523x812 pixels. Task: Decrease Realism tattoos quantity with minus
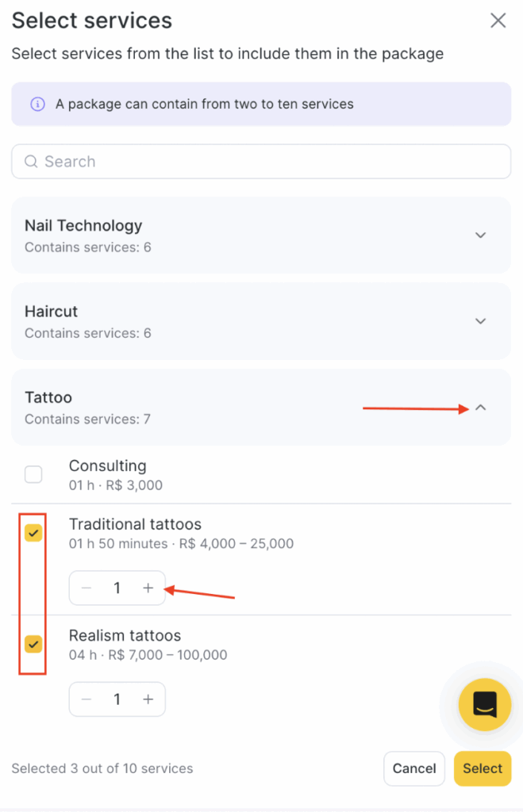click(87, 699)
